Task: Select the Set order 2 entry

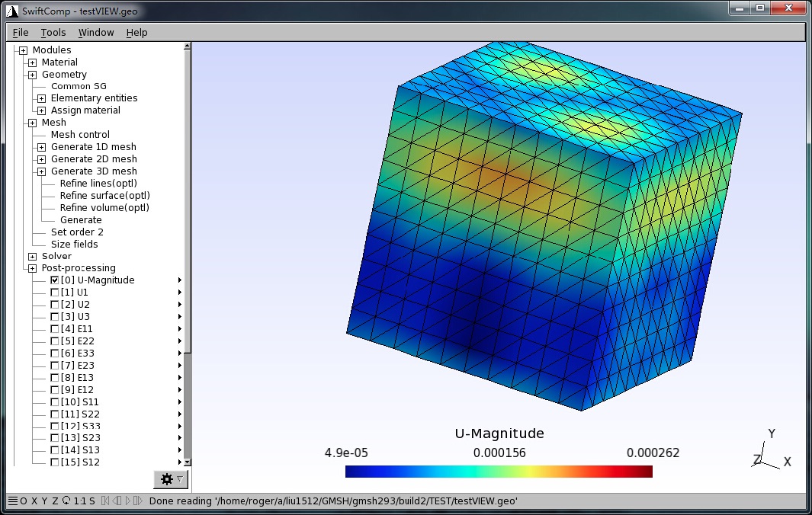Action: (x=77, y=232)
